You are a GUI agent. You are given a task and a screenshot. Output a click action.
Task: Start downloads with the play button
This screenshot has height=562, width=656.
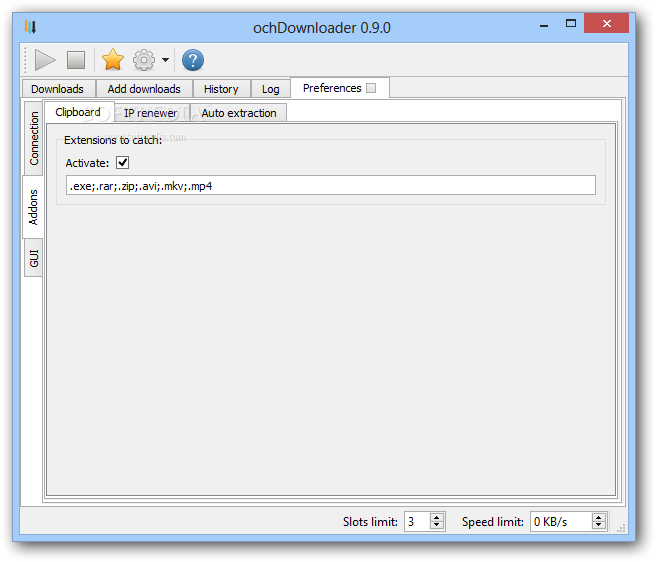(44, 60)
